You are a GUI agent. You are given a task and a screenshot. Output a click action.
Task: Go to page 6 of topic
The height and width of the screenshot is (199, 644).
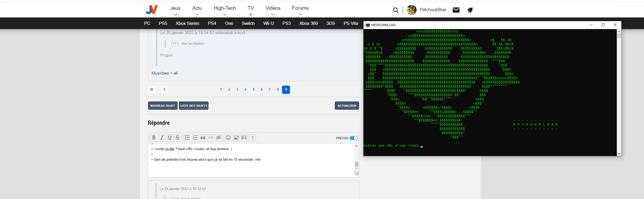(262, 90)
